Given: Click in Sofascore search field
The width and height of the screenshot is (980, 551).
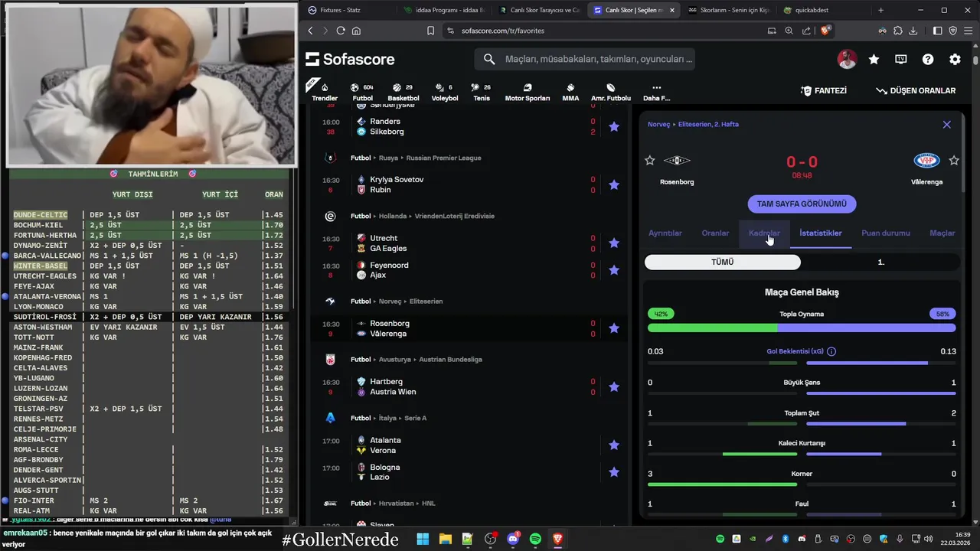Looking at the screenshot, I should pos(585,59).
